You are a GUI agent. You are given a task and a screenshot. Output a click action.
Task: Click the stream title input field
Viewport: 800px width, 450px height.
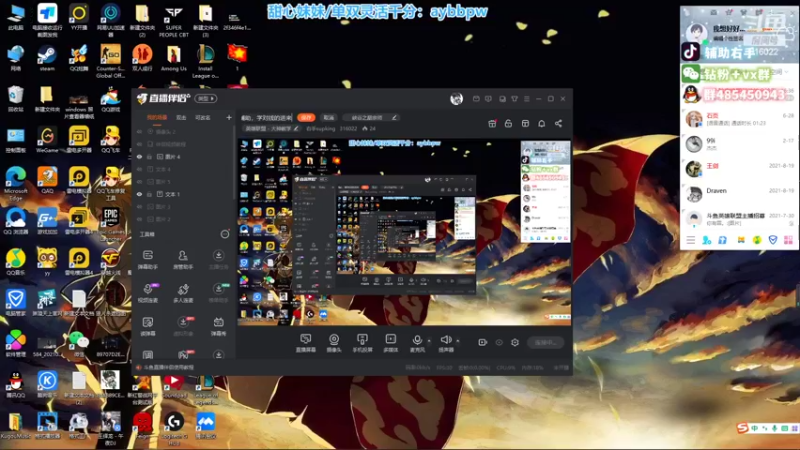click(x=266, y=117)
